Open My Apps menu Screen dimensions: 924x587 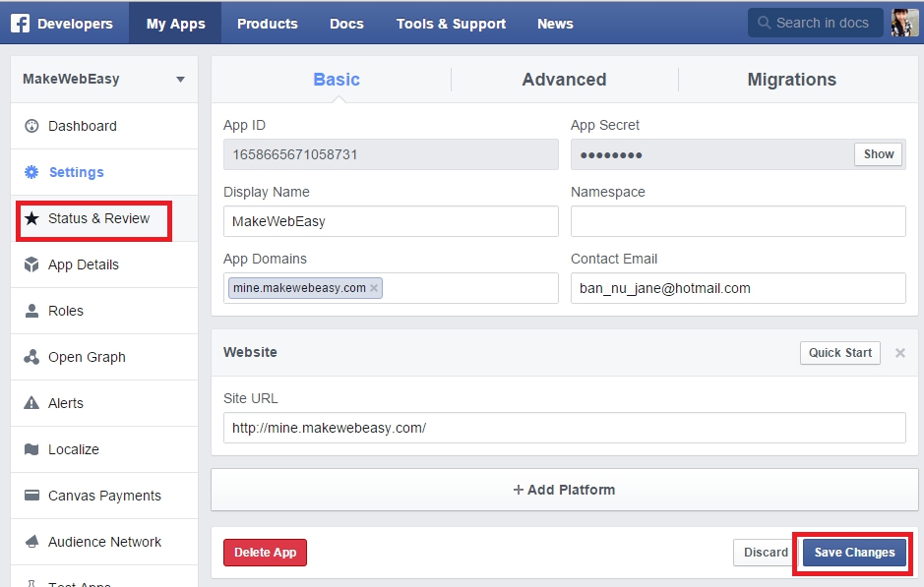pos(175,24)
